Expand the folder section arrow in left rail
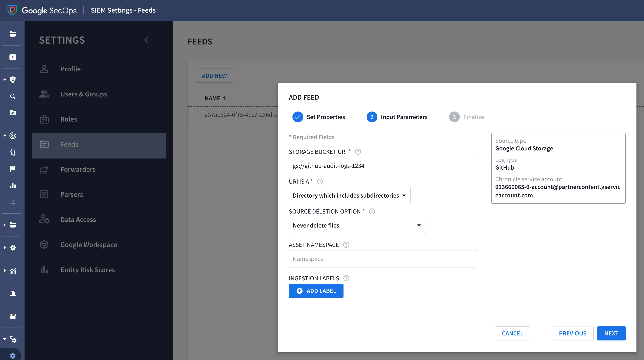 5,225
